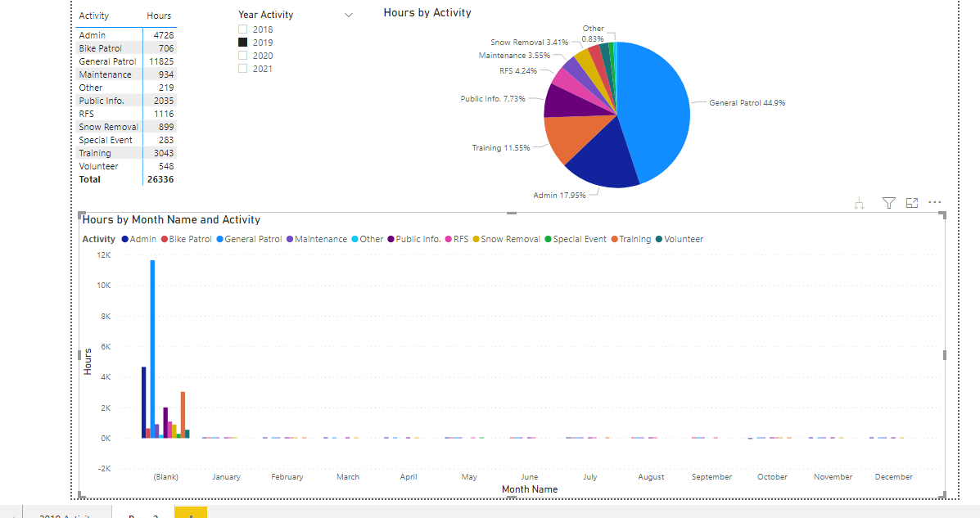Open the filter funnel icon above the bar chart
The height and width of the screenshot is (518, 980).
tap(889, 202)
